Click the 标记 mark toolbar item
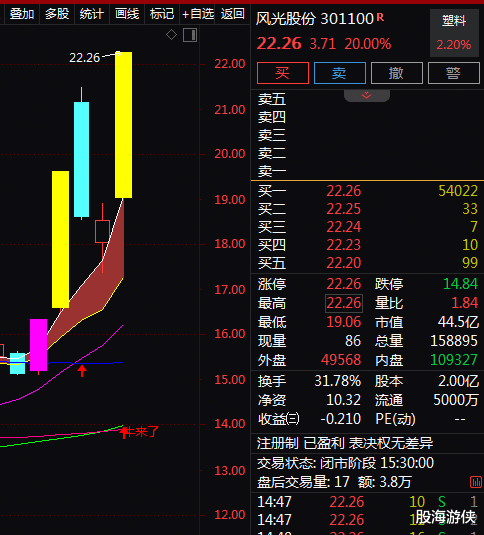The image size is (484, 535). [162, 14]
